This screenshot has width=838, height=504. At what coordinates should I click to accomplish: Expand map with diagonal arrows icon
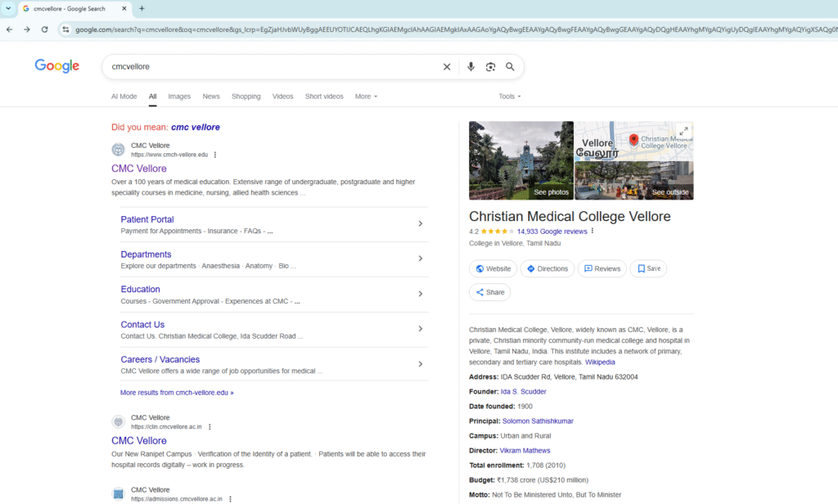(x=683, y=131)
